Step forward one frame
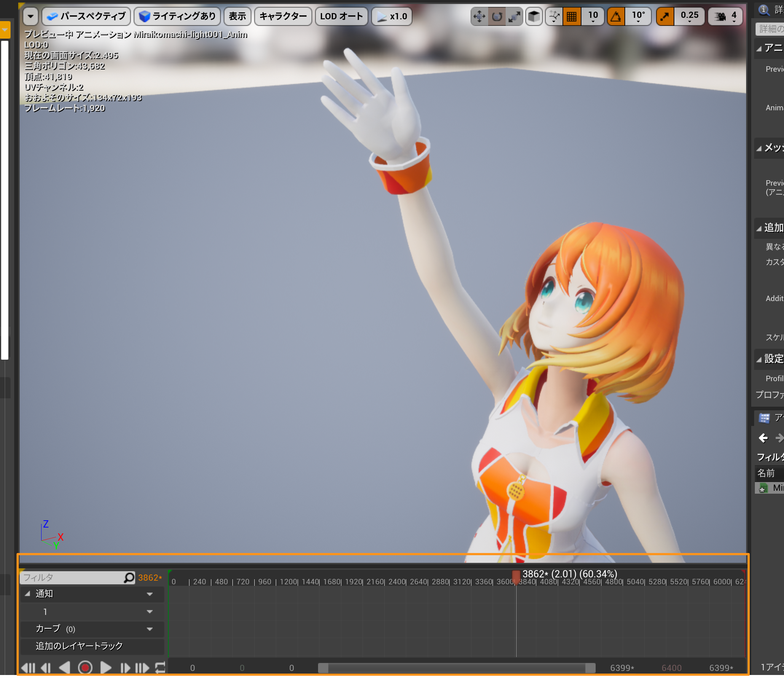This screenshot has height=691, width=784. pyautogui.click(x=125, y=668)
